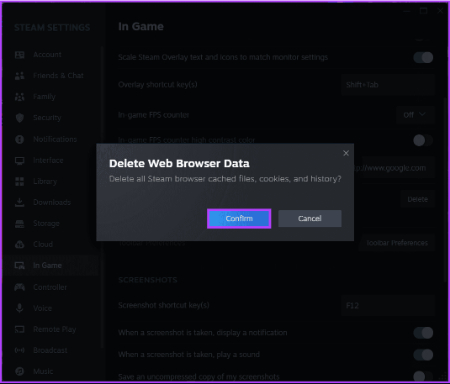Click the Cloud label in sidebar

pos(43,244)
